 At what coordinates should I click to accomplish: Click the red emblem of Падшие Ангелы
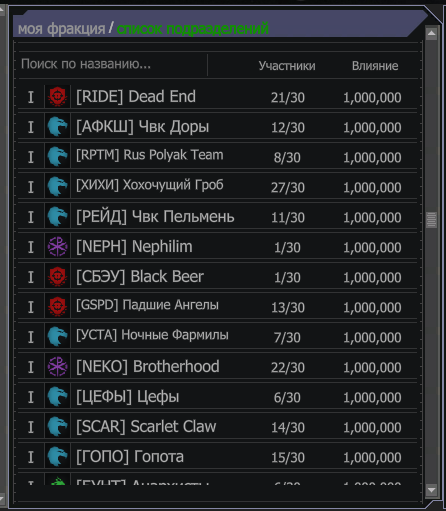[57, 307]
